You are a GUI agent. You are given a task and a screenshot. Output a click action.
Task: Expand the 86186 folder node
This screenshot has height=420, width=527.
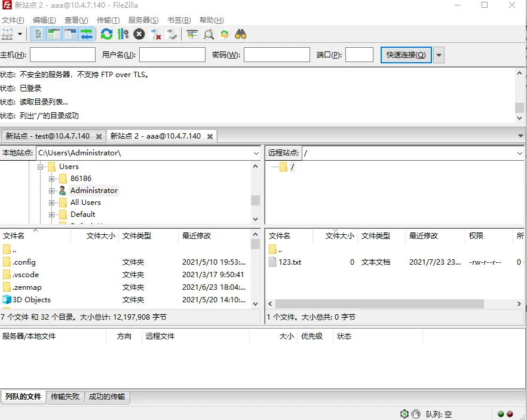[x=51, y=179]
